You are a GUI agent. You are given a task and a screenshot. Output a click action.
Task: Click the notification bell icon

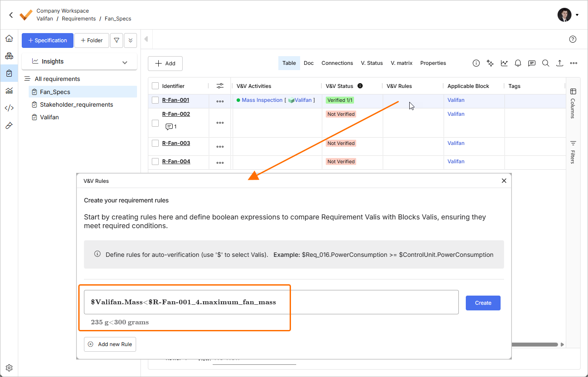(x=518, y=63)
